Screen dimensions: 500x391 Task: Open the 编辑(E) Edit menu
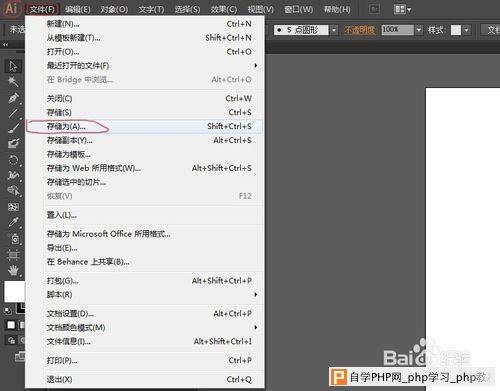(x=78, y=9)
